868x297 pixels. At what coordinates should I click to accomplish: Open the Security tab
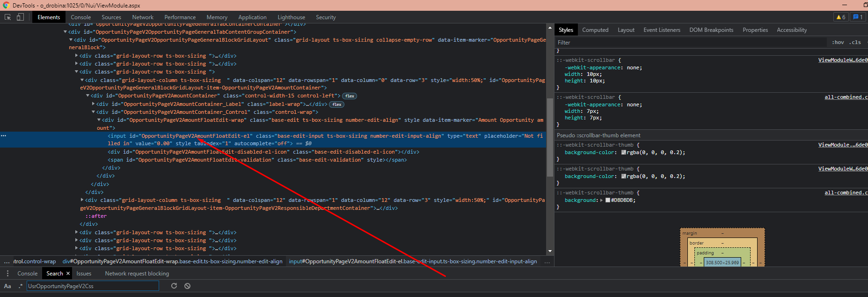[x=326, y=17]
